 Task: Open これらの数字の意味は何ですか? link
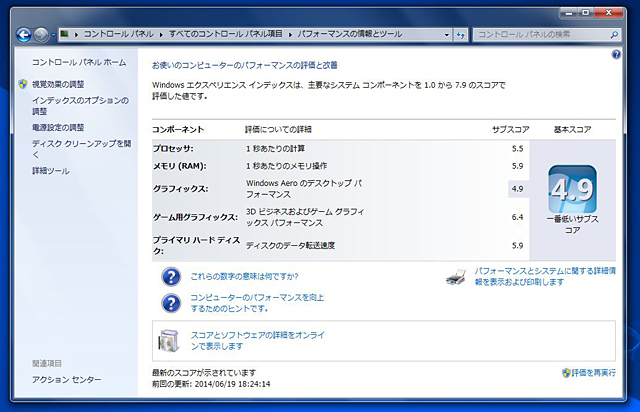[x=244, y=276]
